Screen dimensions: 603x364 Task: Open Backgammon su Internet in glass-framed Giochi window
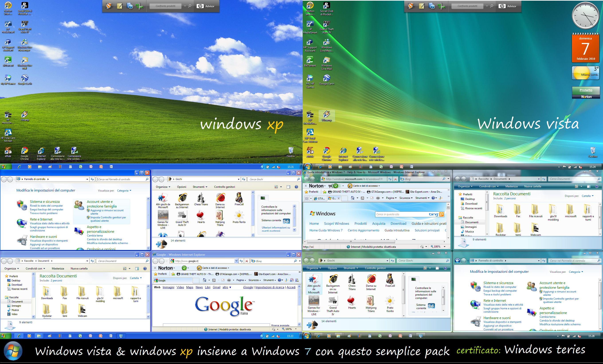tap(333, 284)
